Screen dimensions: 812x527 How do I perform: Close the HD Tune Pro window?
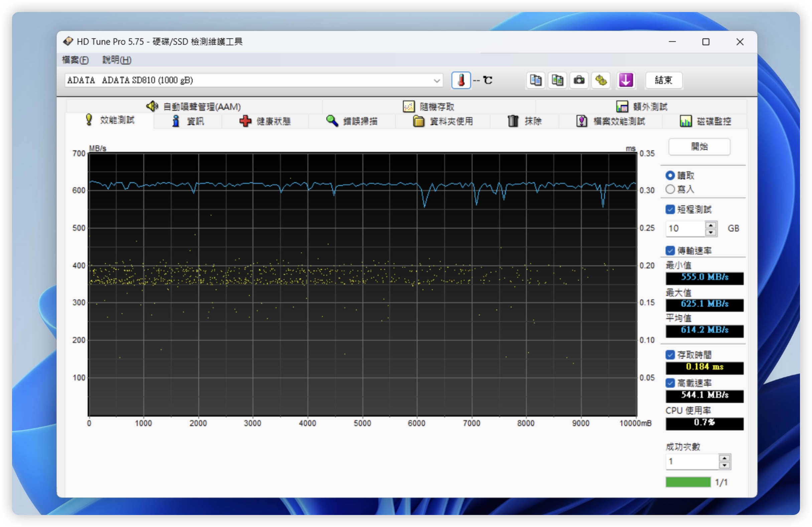click(x=739, y=42)
